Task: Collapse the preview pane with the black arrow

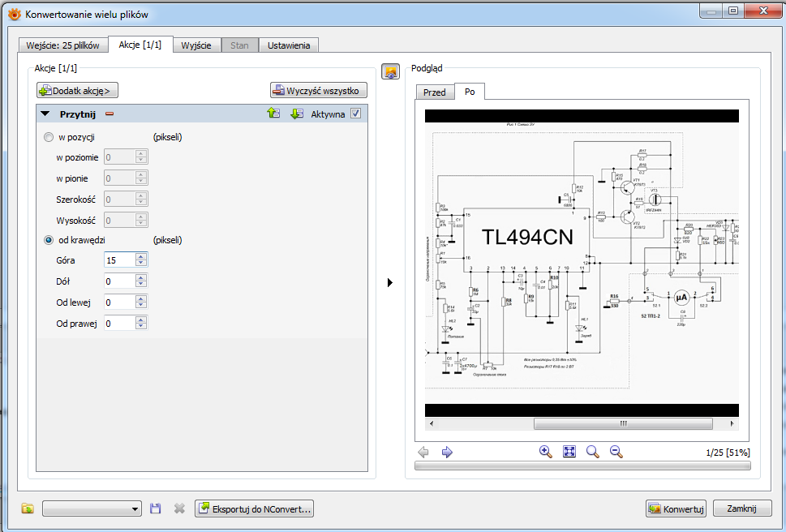Action: 390,282
